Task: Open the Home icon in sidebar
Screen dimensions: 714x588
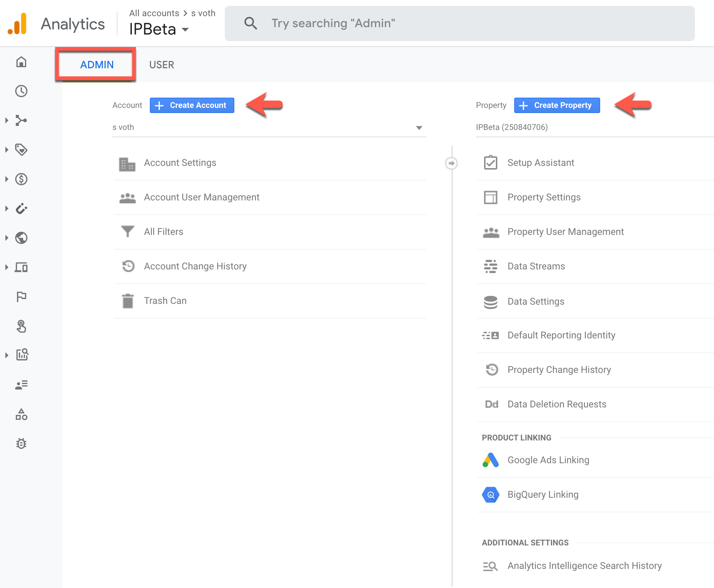Action: tap(21, 62)
